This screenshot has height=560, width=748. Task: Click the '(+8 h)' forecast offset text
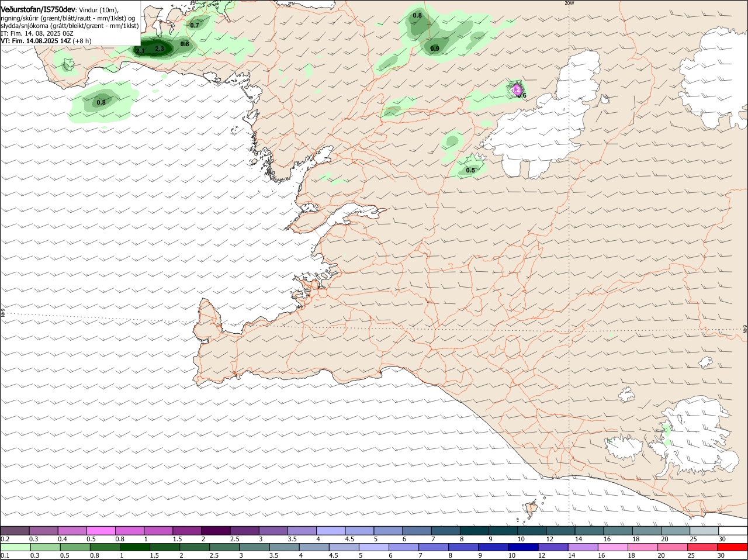[x=82, y=41]
